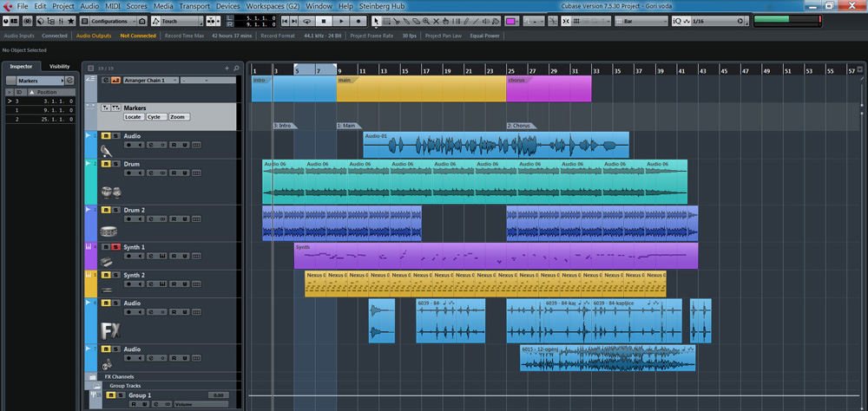
Task: Click the star icon in toolbar
Action: coord(71,21)
